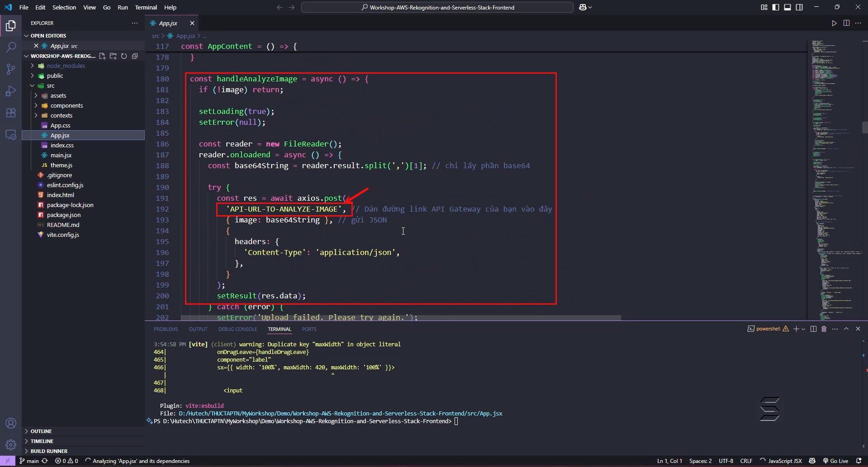Expand the Outline section

[83, 431]
